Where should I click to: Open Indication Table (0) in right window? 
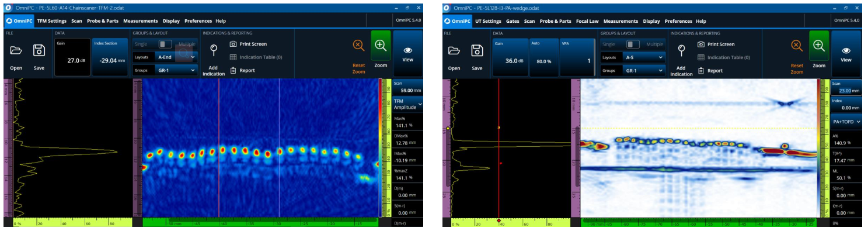point(723,57)
